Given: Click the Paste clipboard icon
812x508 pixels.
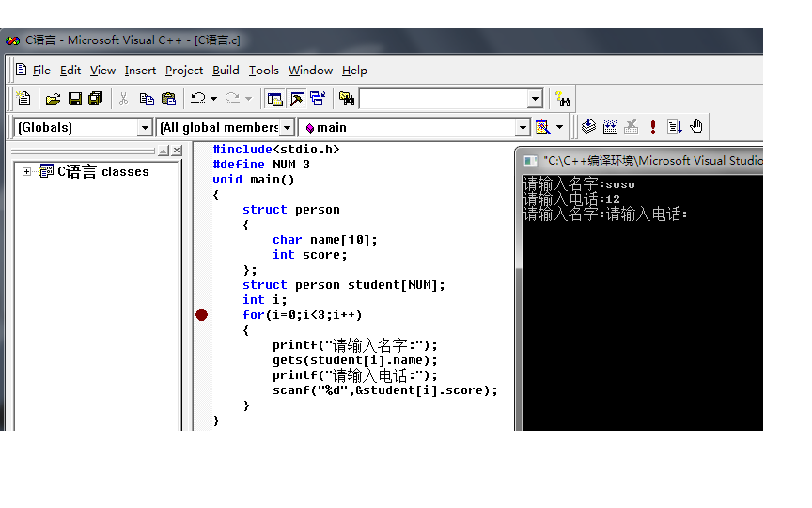Looking at the screenshot, I should click(x=169, y=99).
